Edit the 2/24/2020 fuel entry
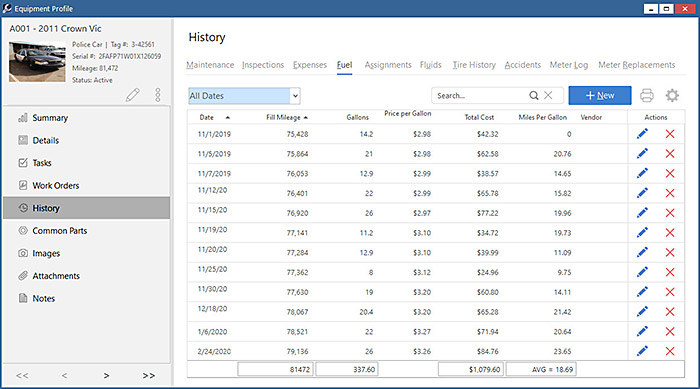 (x=642, y=351)
